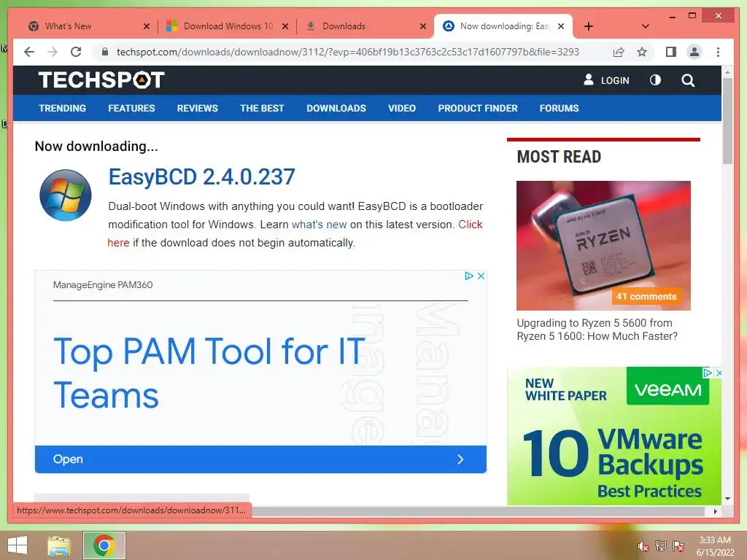Viewport: 747px width, 560px height.
Task: Close the Download Windows 10 tab
Action: point(285,26)
